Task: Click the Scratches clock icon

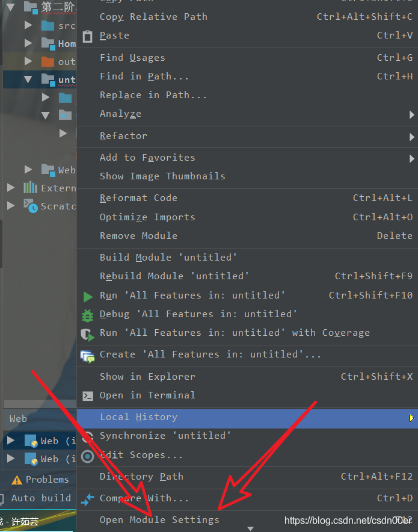Action: point(31,206)
